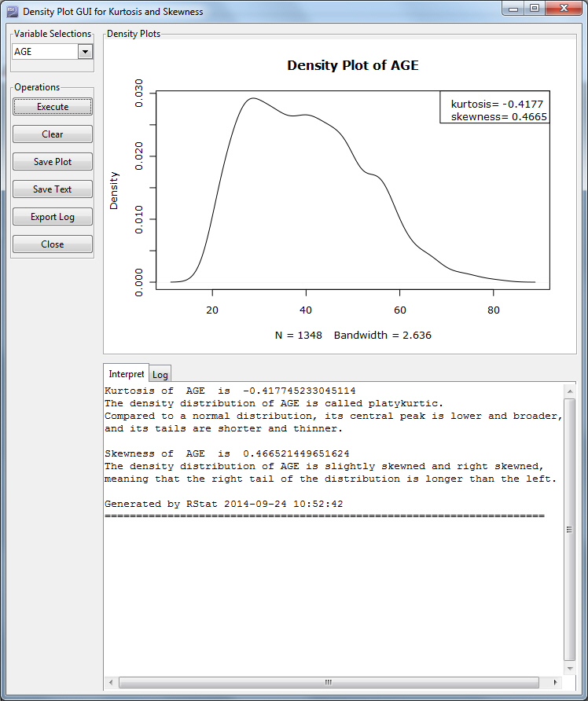Click the line mentioning 'platykurtic'

(x=274, y=403)
